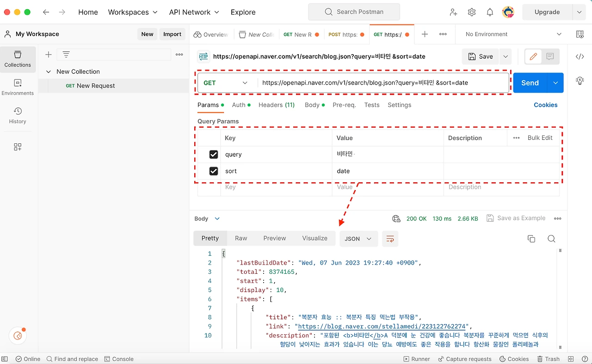
Task: Open the History sidebar panel
Action: [18, 115]
